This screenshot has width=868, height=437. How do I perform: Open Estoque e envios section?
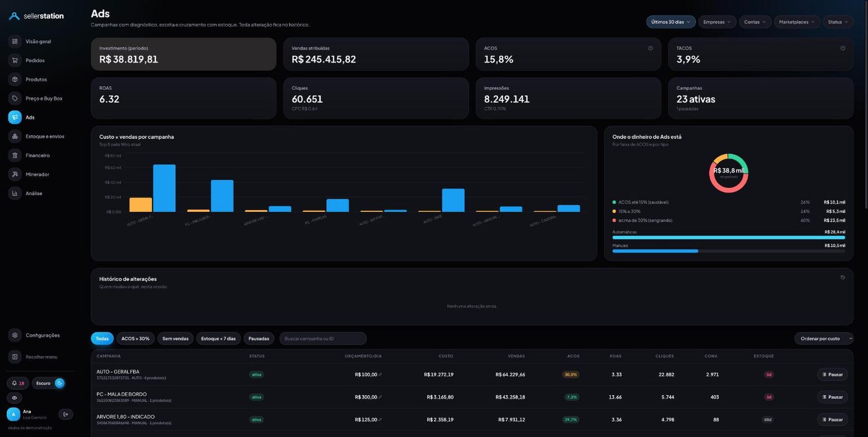click(x=44, y=136)
